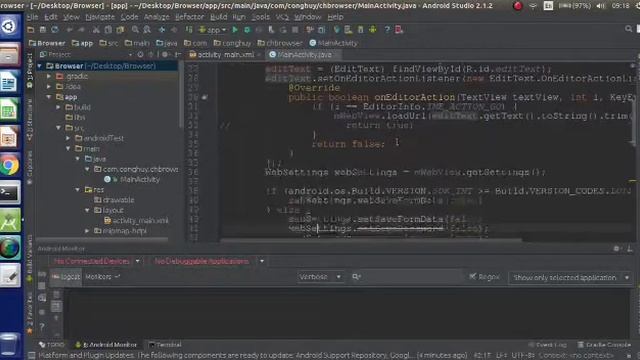Click the Copy toolbar icon
The height and width of the screenshot is (360, 640).
pyautogui.click(x=108, y=30)
